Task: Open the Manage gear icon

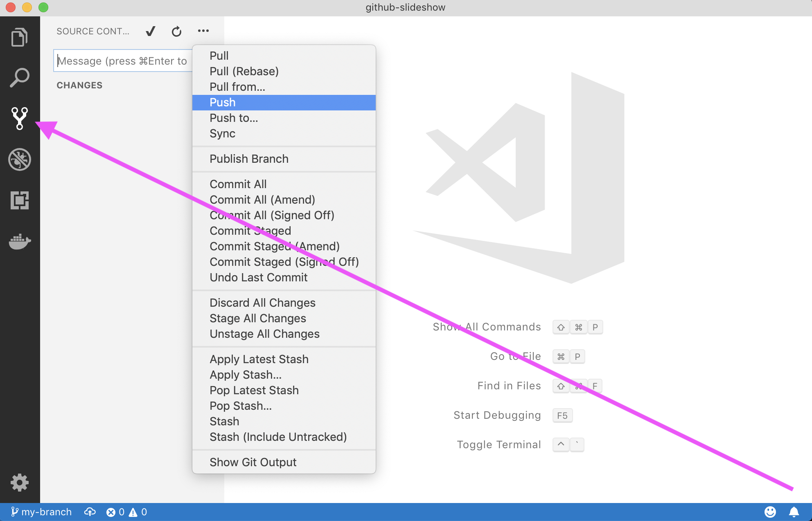Action: [19, 483]
